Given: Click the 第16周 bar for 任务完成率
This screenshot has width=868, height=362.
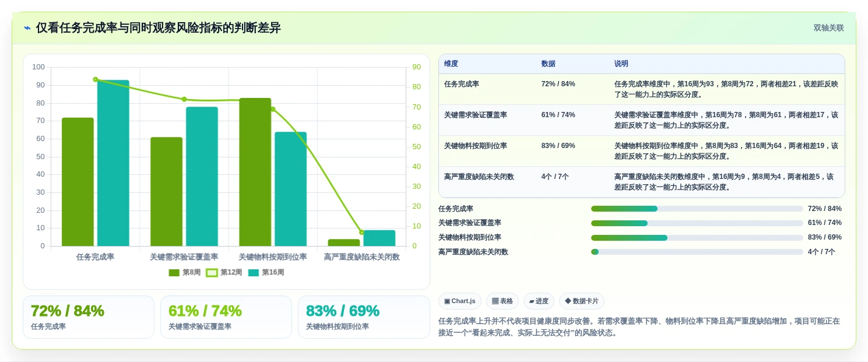Looking at the screenshot, I should pos(113,163).
